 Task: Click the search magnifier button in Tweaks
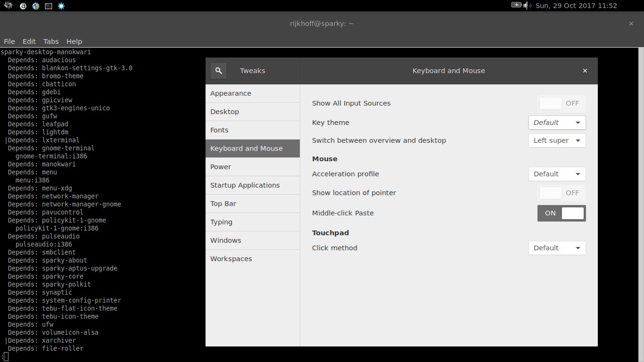coord(218,71)
